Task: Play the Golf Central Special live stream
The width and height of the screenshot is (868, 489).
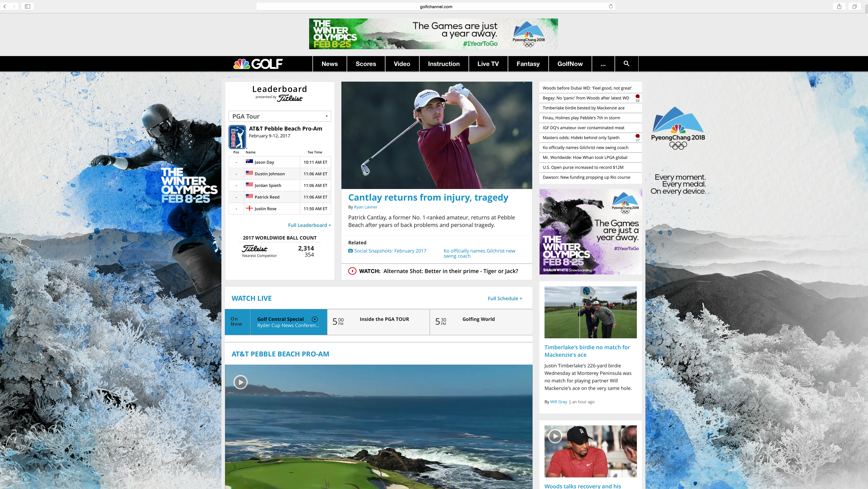Action: click(x=315, y=319)
